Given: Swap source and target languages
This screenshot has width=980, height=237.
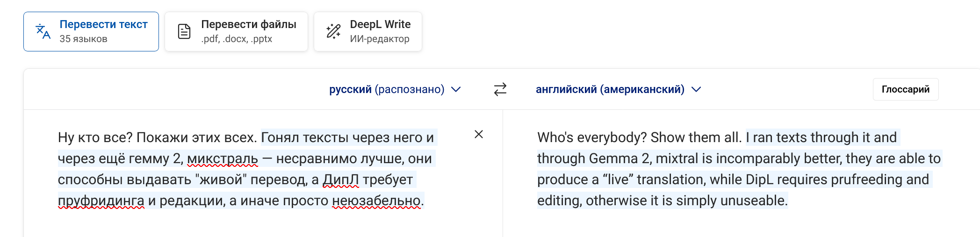Looking at the screenshot, I should coord(500,89).
